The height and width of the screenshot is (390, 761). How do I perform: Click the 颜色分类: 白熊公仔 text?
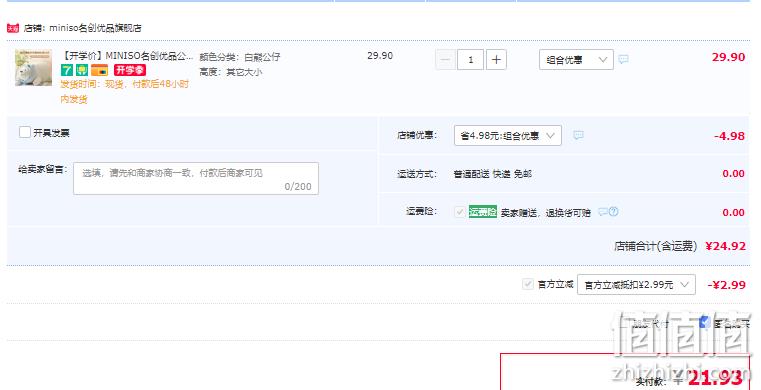click(240, 57)
